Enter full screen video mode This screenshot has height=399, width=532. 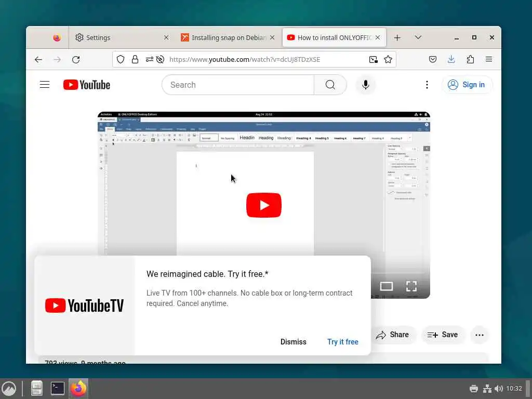pyautogui.click(x=411, y=286)
